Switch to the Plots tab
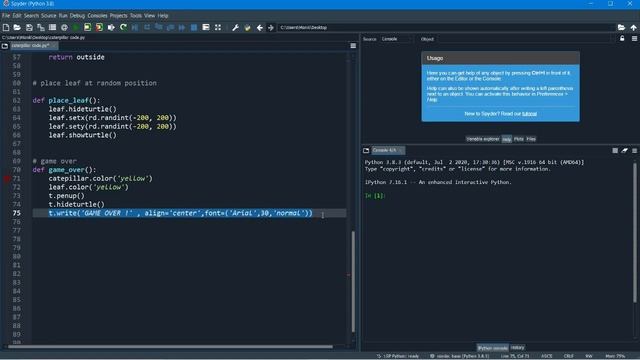 click(519, 139)
